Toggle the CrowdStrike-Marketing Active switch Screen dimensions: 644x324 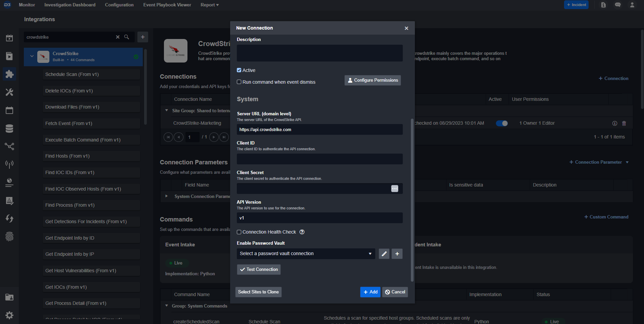tap(502, 123)
